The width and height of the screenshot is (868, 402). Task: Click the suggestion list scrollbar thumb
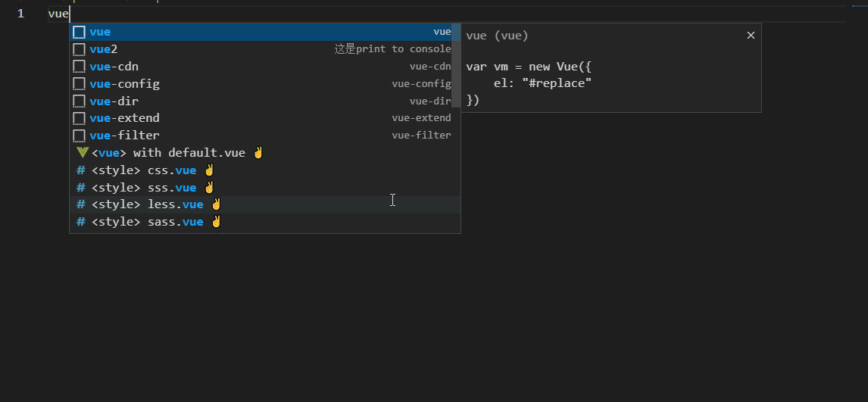[456, 64]
